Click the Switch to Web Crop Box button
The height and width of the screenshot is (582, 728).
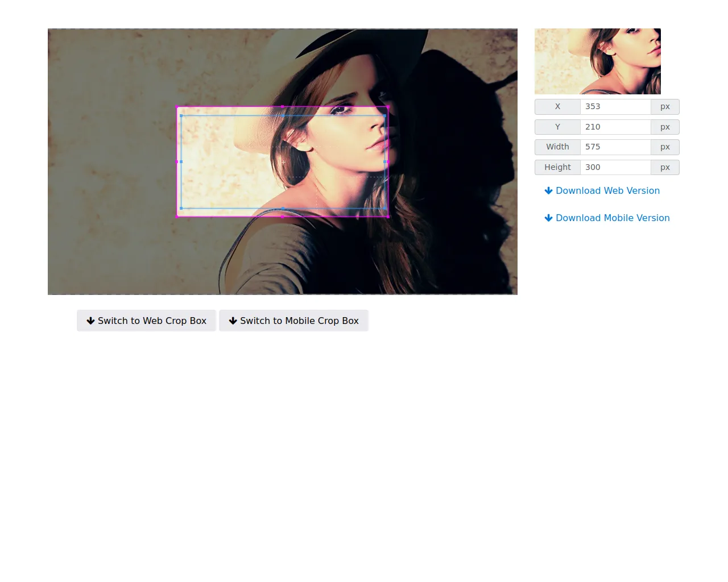146,321
